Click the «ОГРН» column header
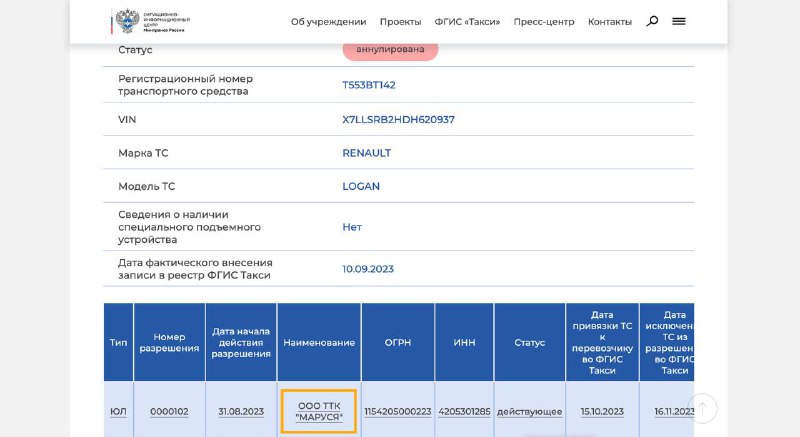This screenshot has height=437, width=800. (x=398, y=343)
